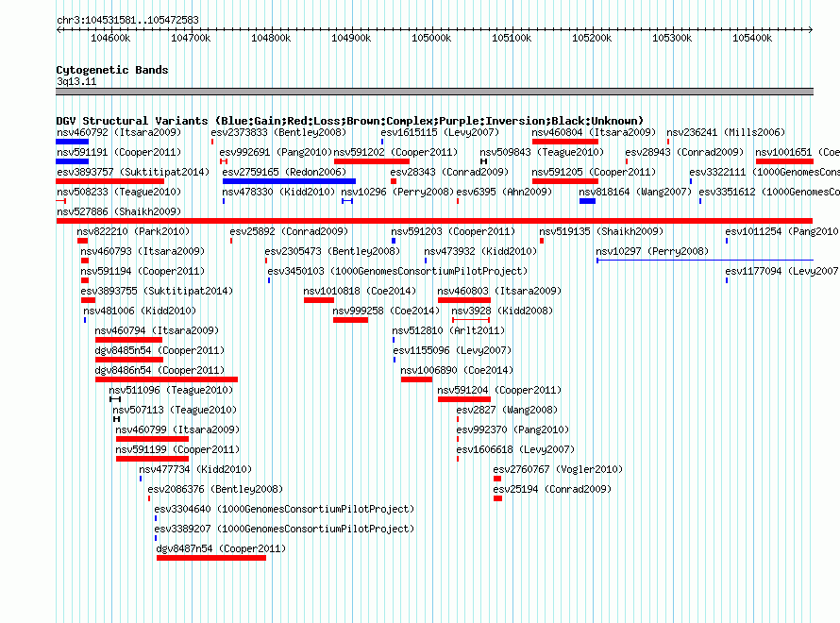Click nsv591194 (Cooper2011) label
Viewport: 840px width, 623px height.
click(143, 271)
